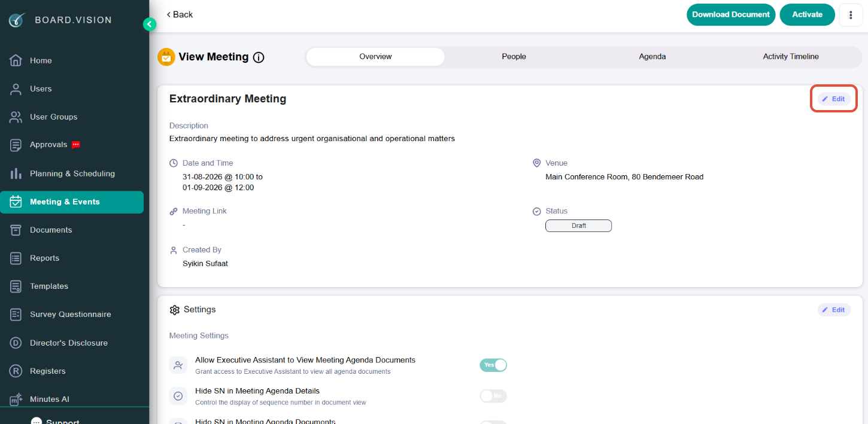Click the Settings gear icon

(175, 310)
